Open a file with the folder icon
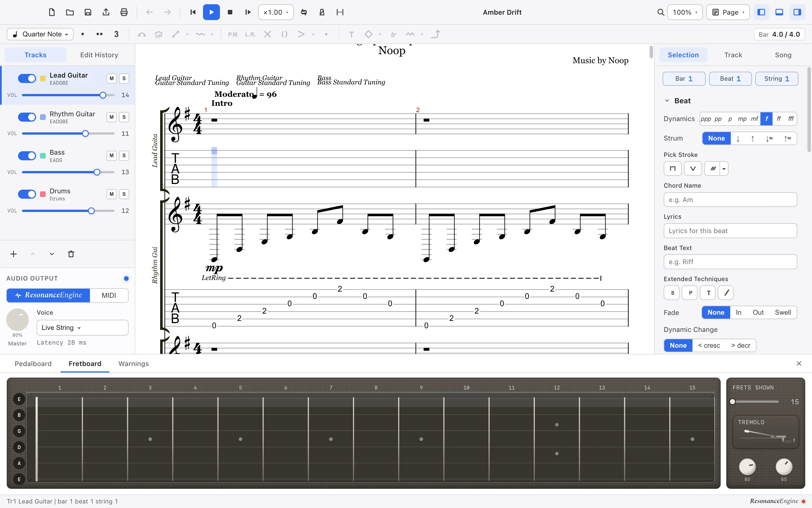This screenshot has width=812, height=508. point(70,12)
